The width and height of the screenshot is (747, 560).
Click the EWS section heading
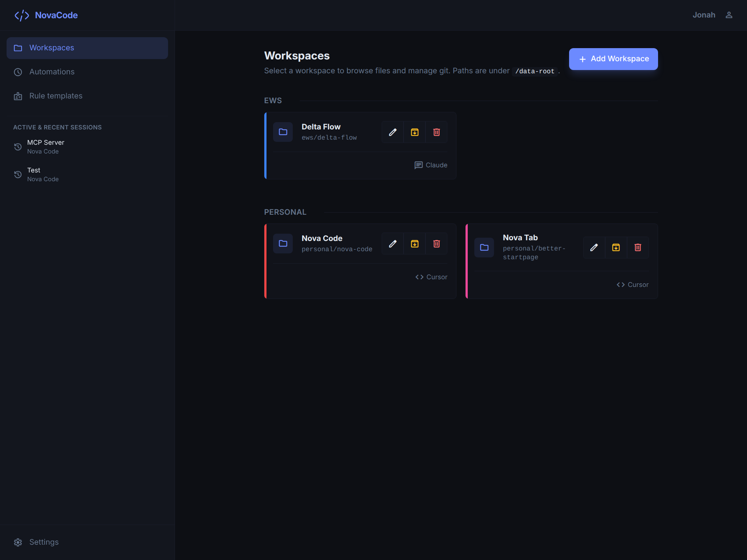pos(273,101)
